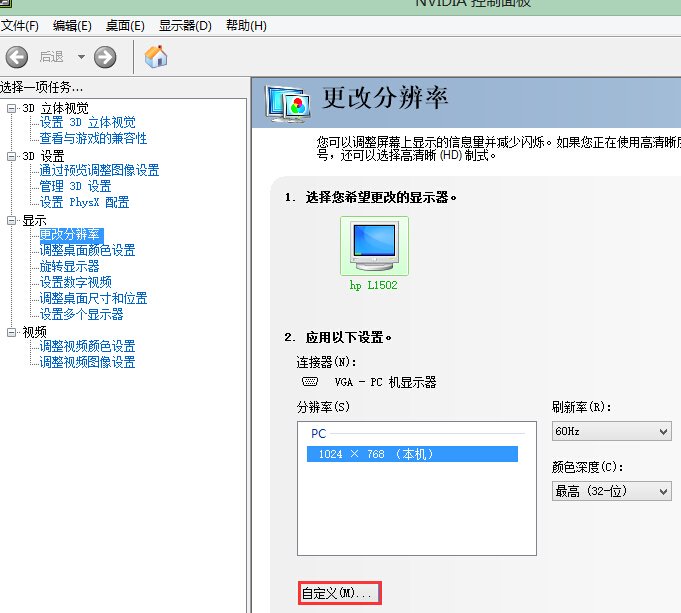Open the 颜色深度 最高 (32-位) dropdown
The image size is (681, 613).
[x=612, y=491]
